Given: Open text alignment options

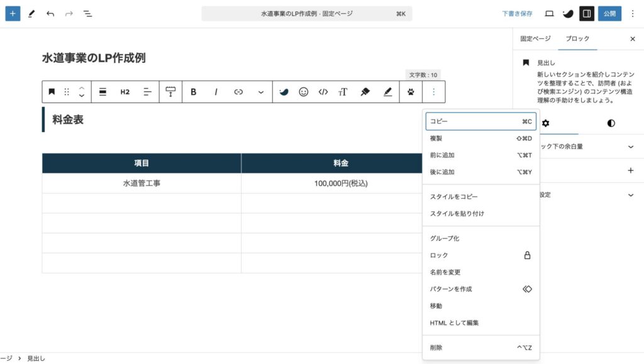Looking at the screenshot, I should tap(147, 92).
